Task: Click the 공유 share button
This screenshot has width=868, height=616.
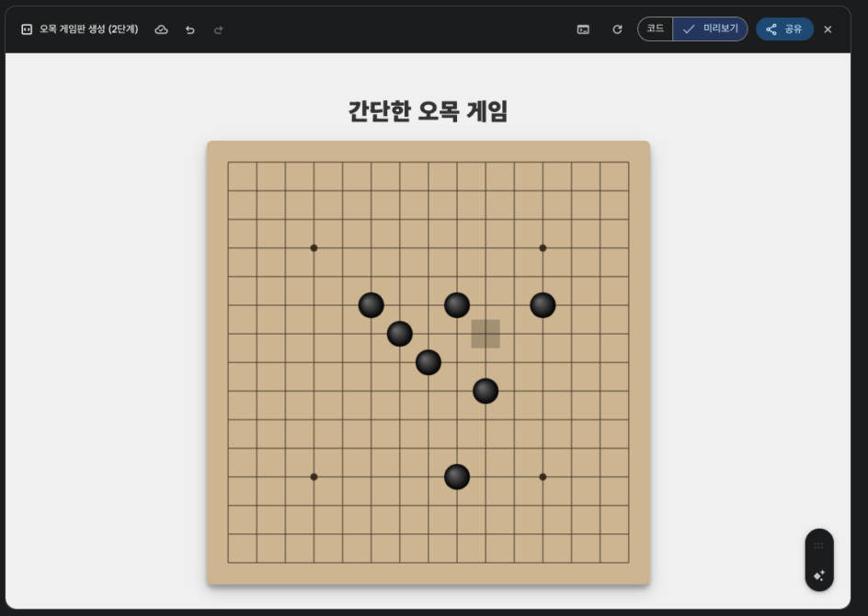Action: (784, 29)
